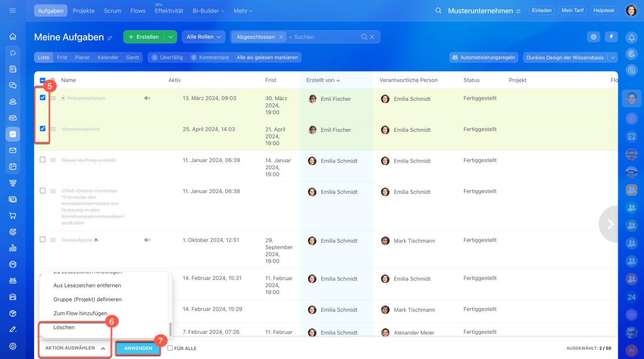Image resolution: width=644 pixels, height=359 pixels.
Task: Expand the Alle Rollen dropdown
Action: (x=204, y=37)
